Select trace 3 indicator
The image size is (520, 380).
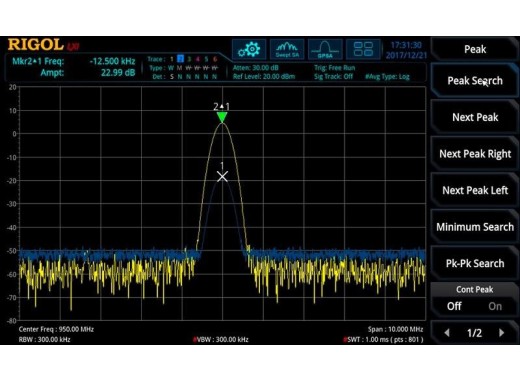(189, 59)
